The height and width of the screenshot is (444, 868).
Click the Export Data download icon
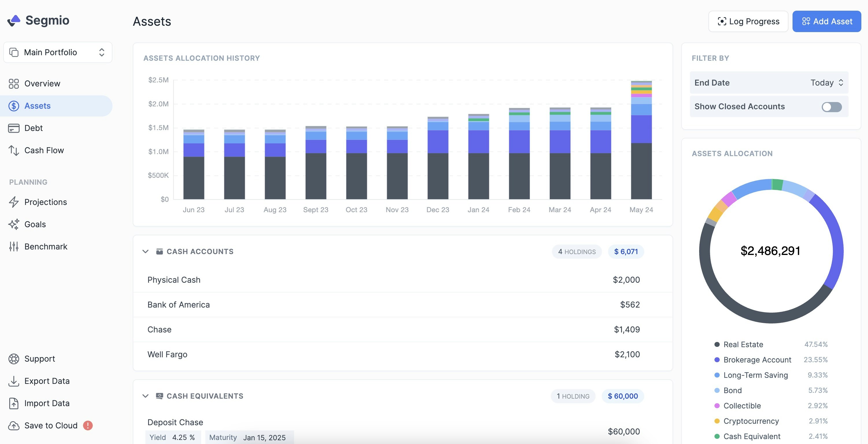click(x=14, y=381)
